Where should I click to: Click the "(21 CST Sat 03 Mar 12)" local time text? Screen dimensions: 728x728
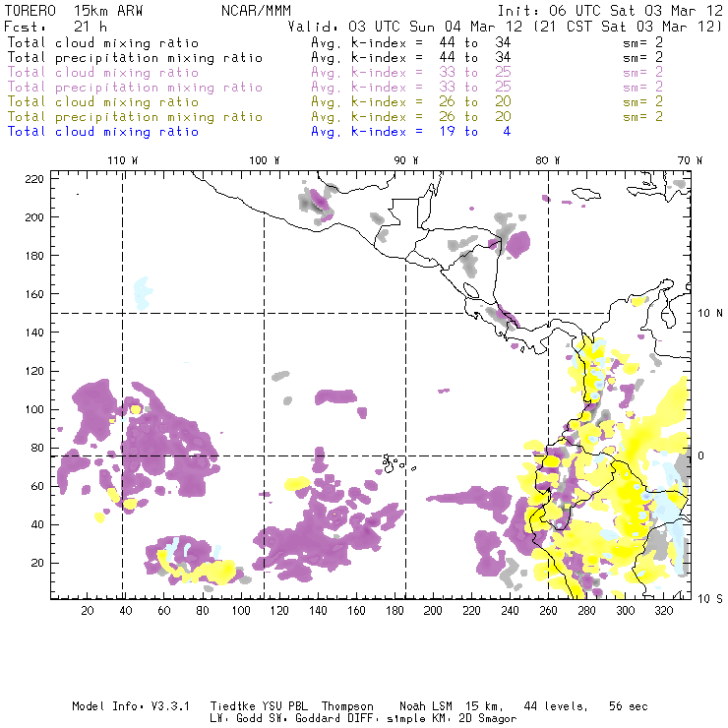(628, 27)
